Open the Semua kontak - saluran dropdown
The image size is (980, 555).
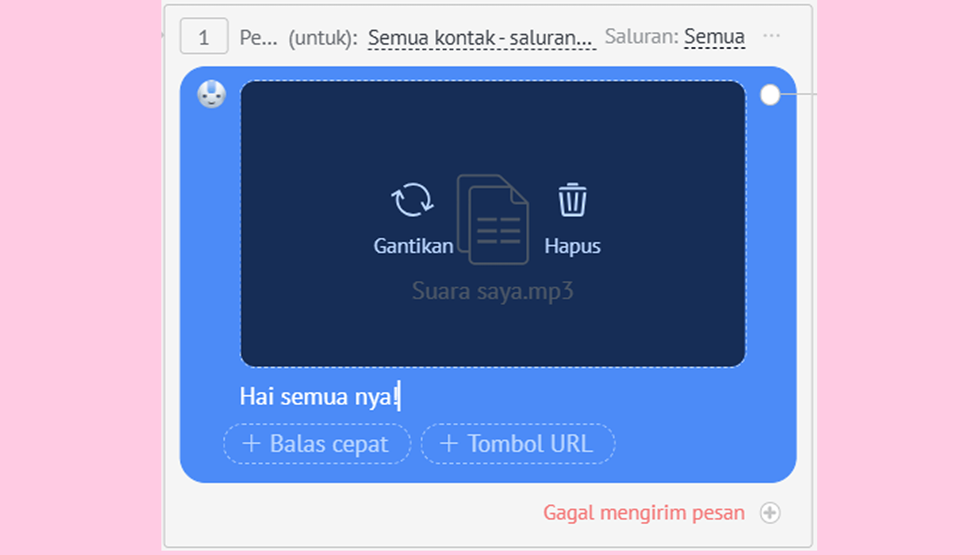click(x=482, y=38)
